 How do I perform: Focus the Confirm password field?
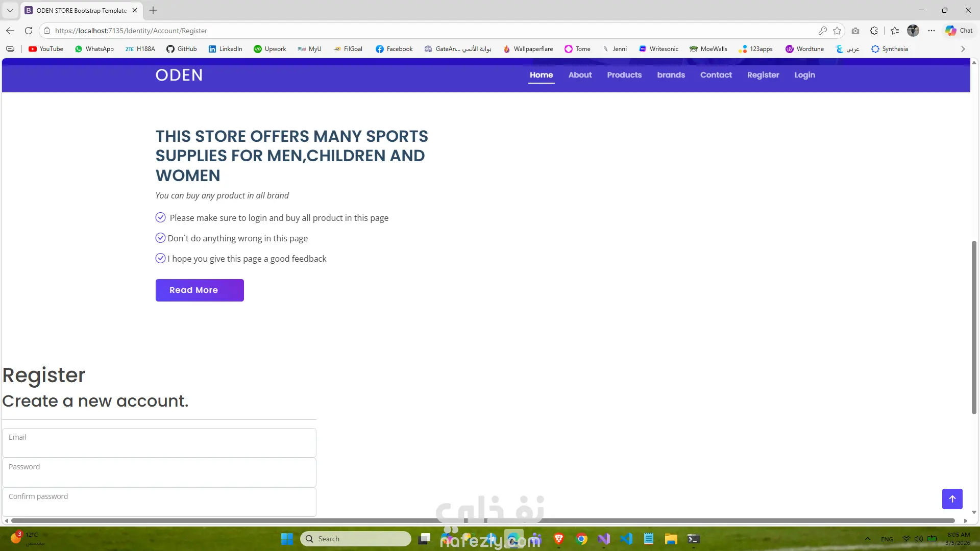pos(159,502)
